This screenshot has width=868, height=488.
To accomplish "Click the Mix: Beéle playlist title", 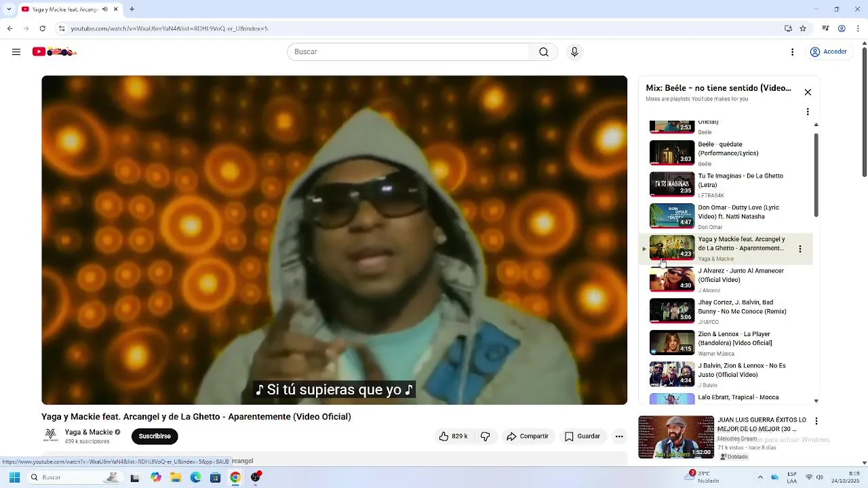I will click(719, 88).
